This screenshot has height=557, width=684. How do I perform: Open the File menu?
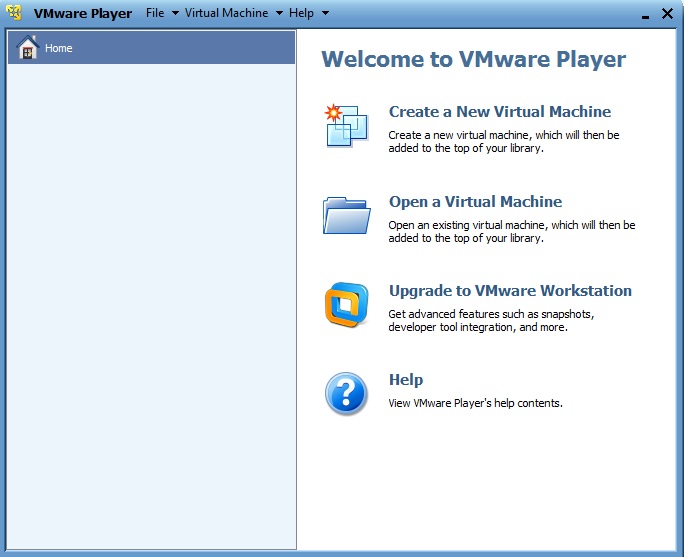(154, 13)
